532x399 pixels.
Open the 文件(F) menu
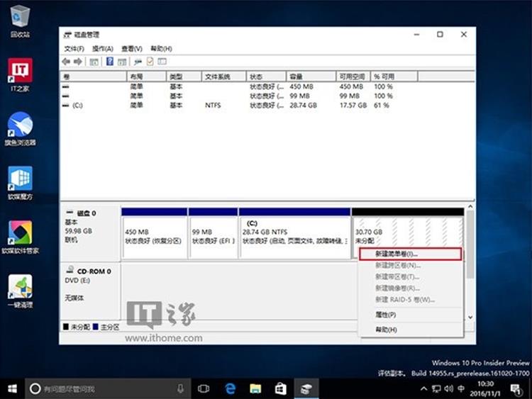[x=74, y=49]
